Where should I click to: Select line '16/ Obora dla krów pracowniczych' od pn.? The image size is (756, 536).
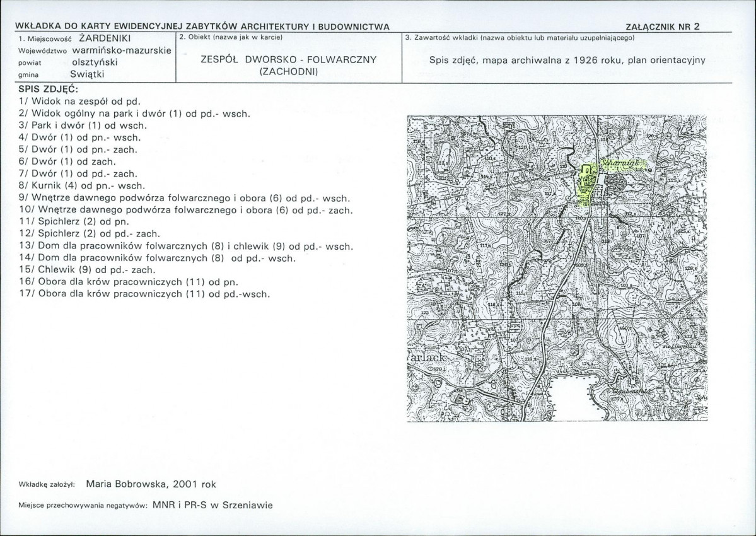(x=129, y=282)
